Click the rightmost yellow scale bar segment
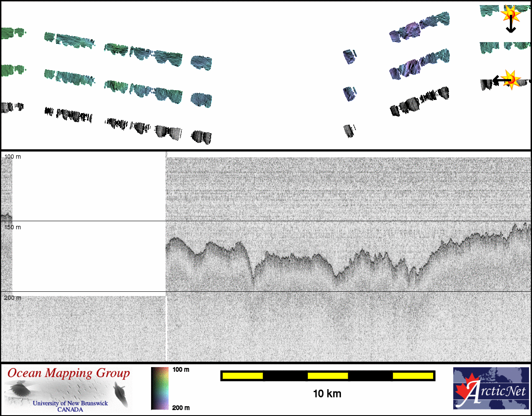Viewport: 532px width, 416px height. tap(412, 376)
